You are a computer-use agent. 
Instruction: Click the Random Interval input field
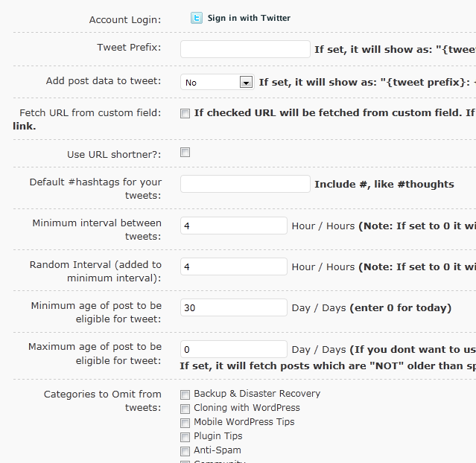(234, 266)
